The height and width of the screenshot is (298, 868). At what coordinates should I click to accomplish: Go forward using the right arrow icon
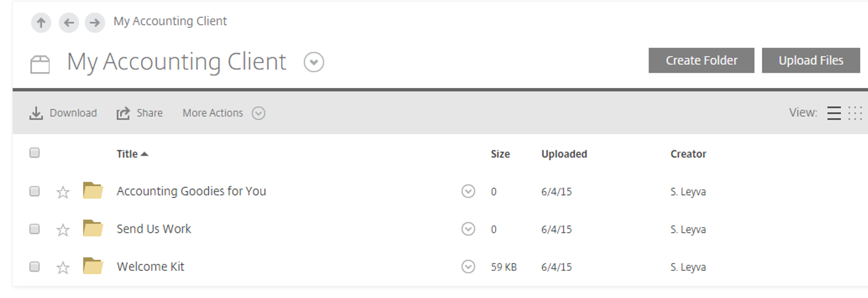[x=94, y=23]
